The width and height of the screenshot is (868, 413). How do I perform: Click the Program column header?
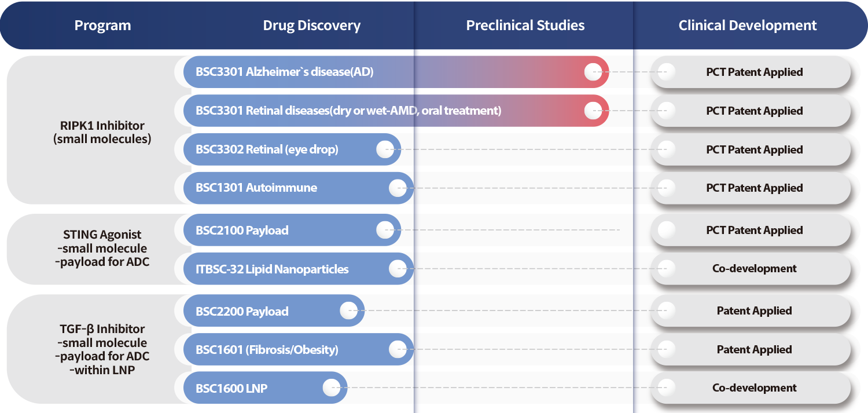tap(102, 25)
